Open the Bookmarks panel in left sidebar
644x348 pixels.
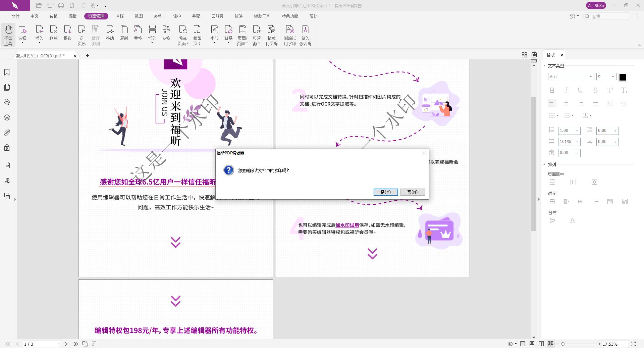(x=7, y=72)
